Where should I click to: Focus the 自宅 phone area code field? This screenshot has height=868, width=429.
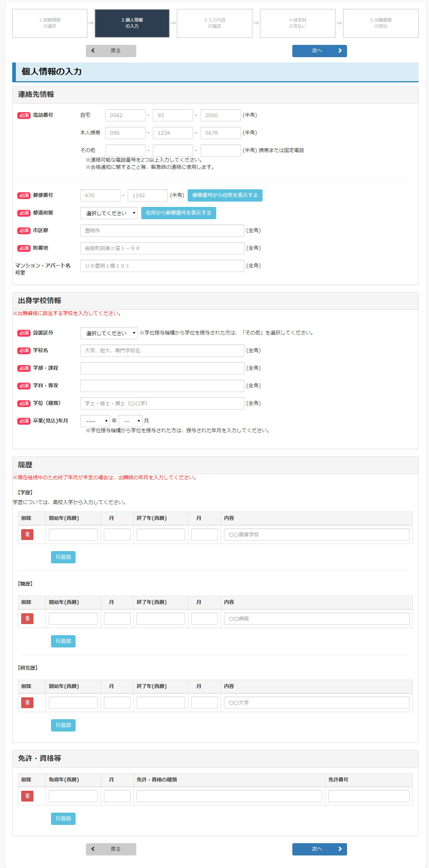(x=125, y=115)
